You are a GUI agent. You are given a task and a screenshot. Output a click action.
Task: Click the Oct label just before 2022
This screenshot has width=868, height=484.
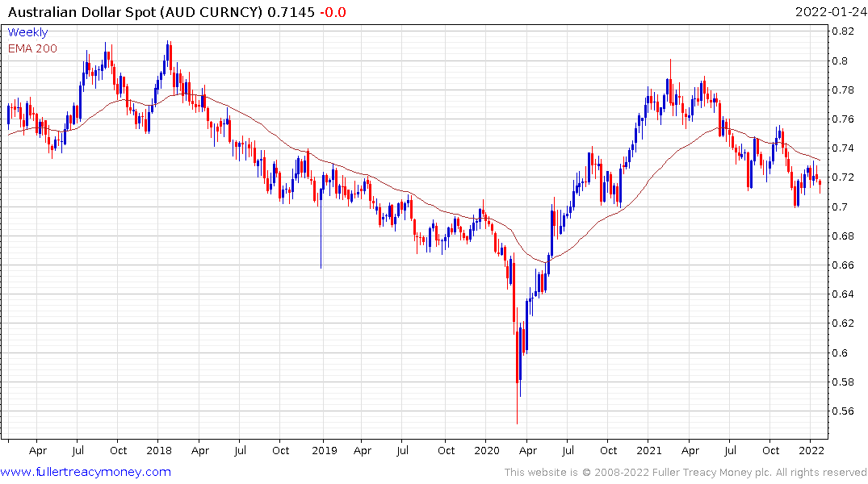point(770,451)
